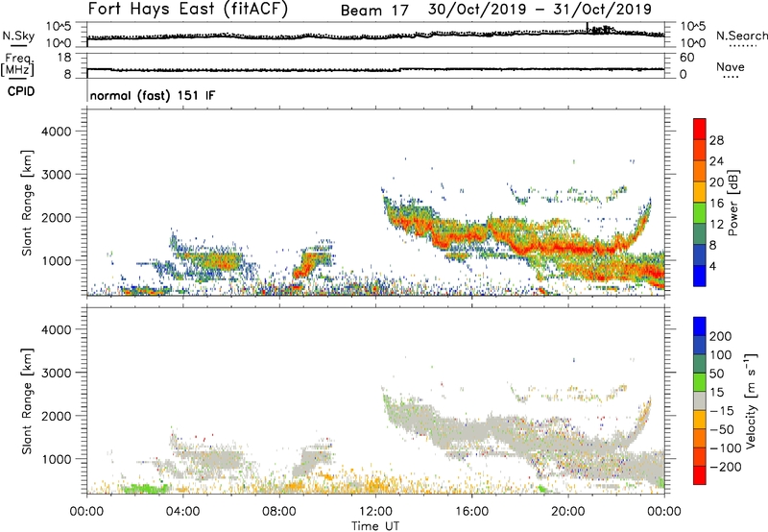Click the "04:00" time axis label
The height and width of the screenshot is (532, 768).
click(182, 512)
